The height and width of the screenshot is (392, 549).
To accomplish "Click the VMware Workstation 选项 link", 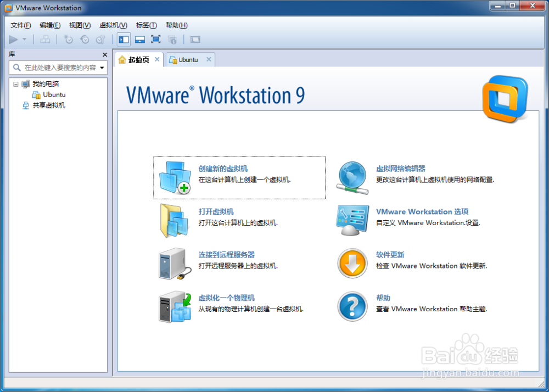I will click(422, 212).
